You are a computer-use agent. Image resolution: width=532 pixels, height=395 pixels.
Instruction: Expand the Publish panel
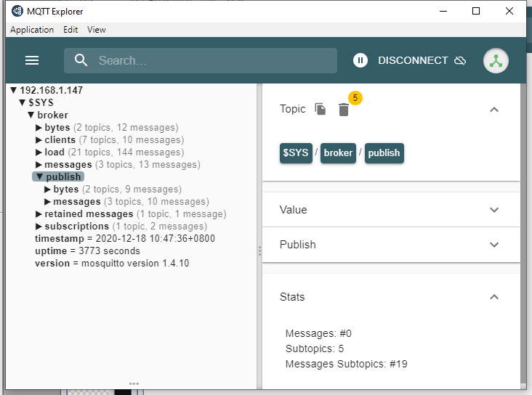(494, 245)
